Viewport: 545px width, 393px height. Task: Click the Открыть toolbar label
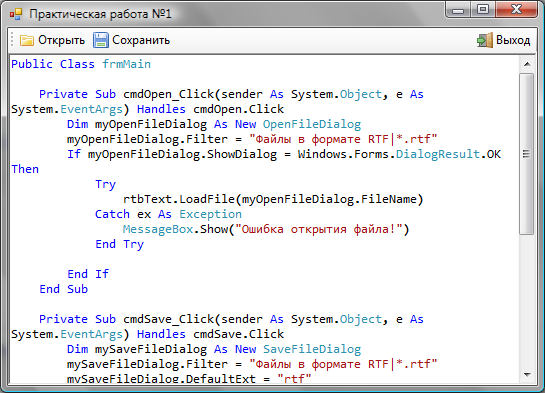point(62,40)
